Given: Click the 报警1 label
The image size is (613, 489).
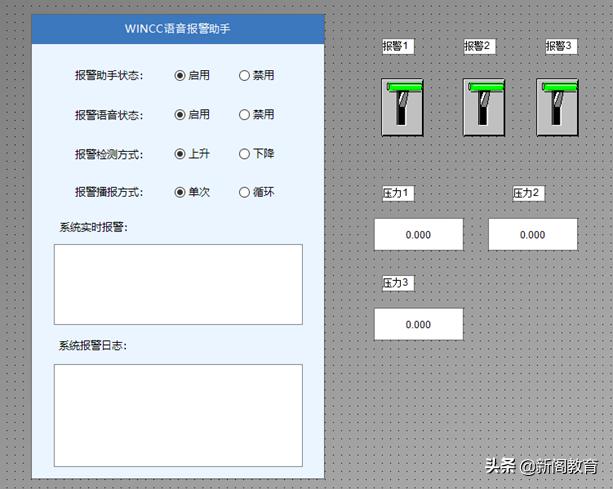Looking at the screenshot, I should pos(398,47).
